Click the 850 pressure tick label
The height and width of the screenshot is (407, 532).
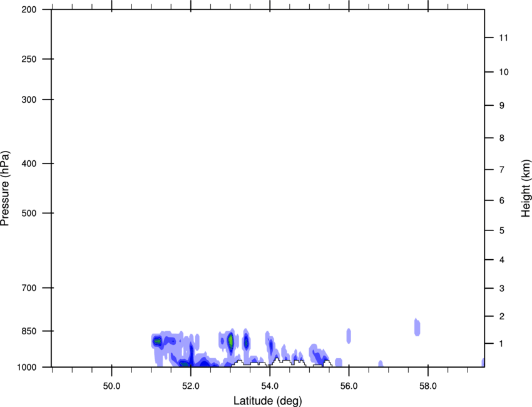point(29,331)
